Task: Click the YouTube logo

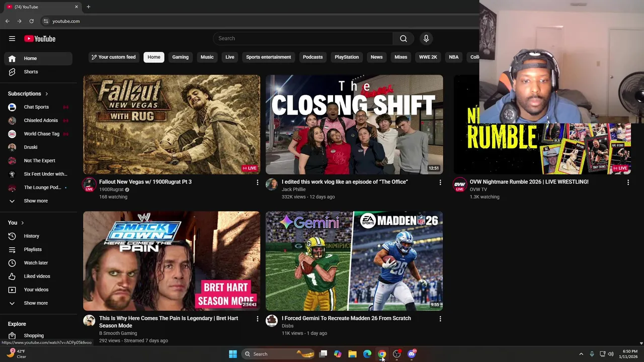Action: tap(40, 39)
